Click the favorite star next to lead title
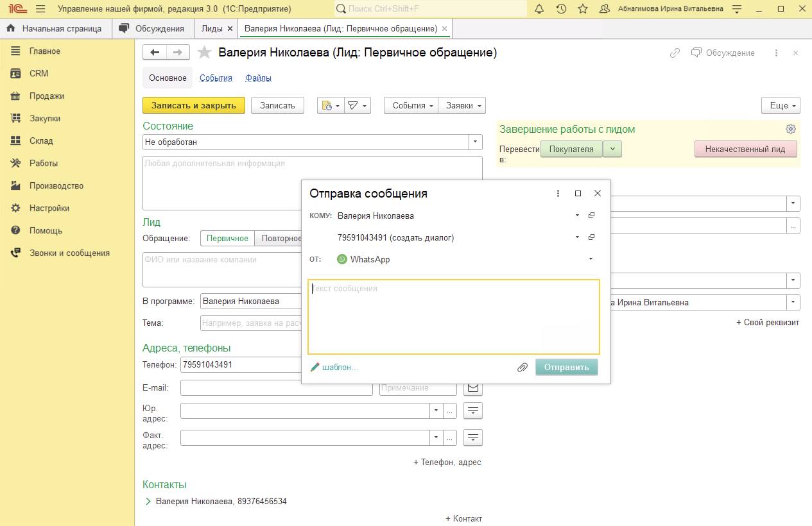Screen dimensions: 812x526 click(204, 53)
